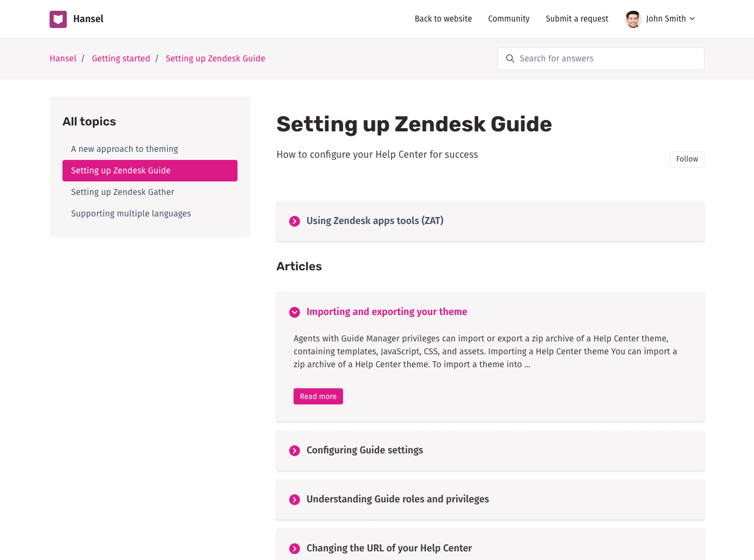
Task: Expand Changing the URL of your Help Center
Action: 295,549
